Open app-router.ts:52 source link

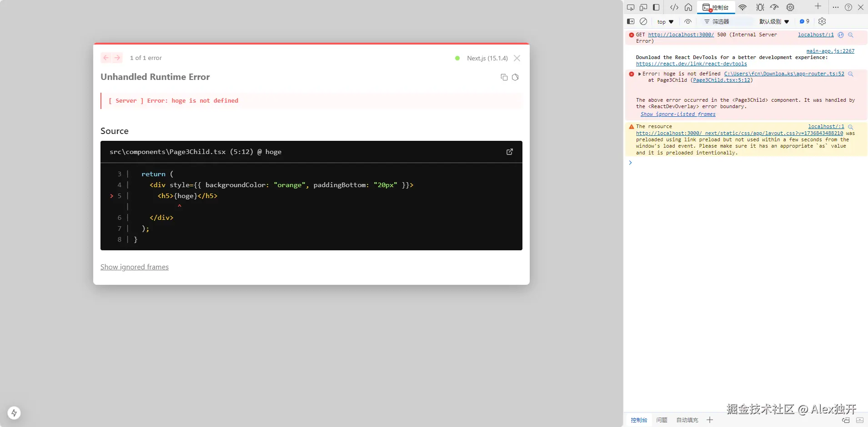pos(784,74)
